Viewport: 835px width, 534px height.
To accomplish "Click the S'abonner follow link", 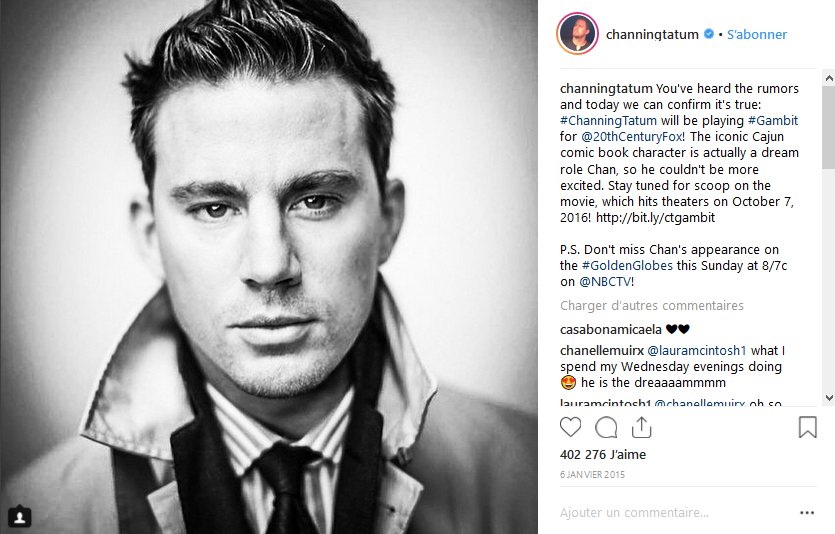I will pos(757,35).
